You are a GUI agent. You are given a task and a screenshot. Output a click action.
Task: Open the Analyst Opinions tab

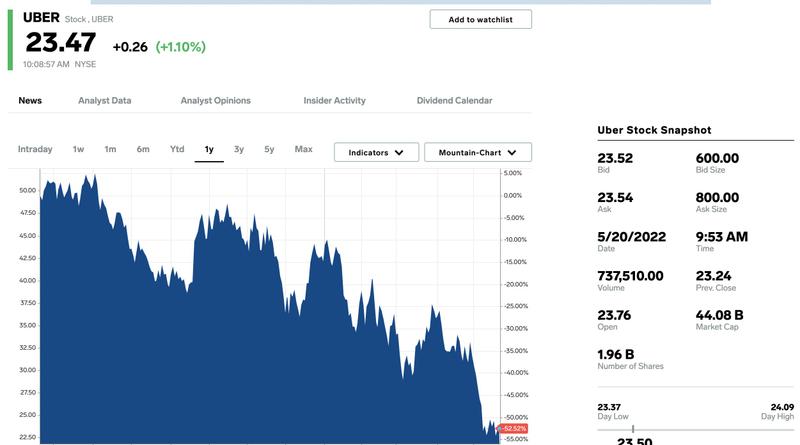click(215, 101)
